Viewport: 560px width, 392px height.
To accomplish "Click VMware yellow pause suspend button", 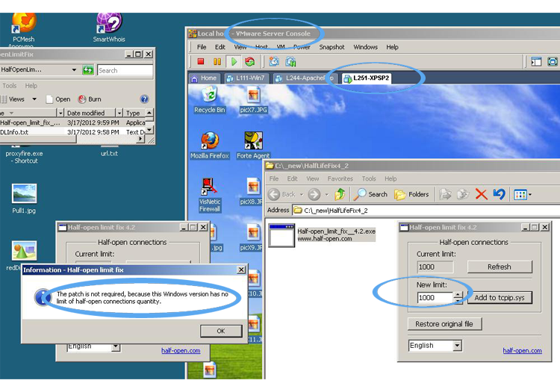I will [x=217, y=62].
